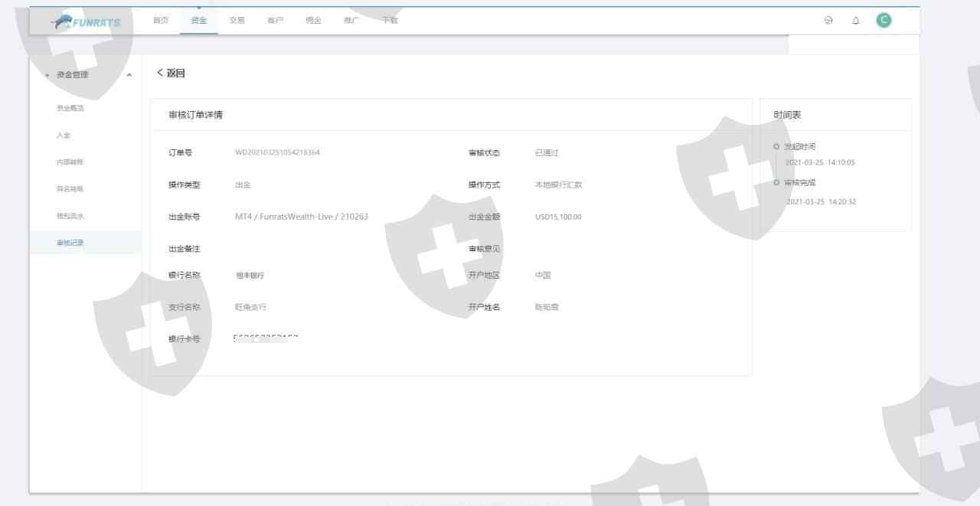980x506 pixels.
Task: Open the 首页 tab
Action: click(161, 21)
